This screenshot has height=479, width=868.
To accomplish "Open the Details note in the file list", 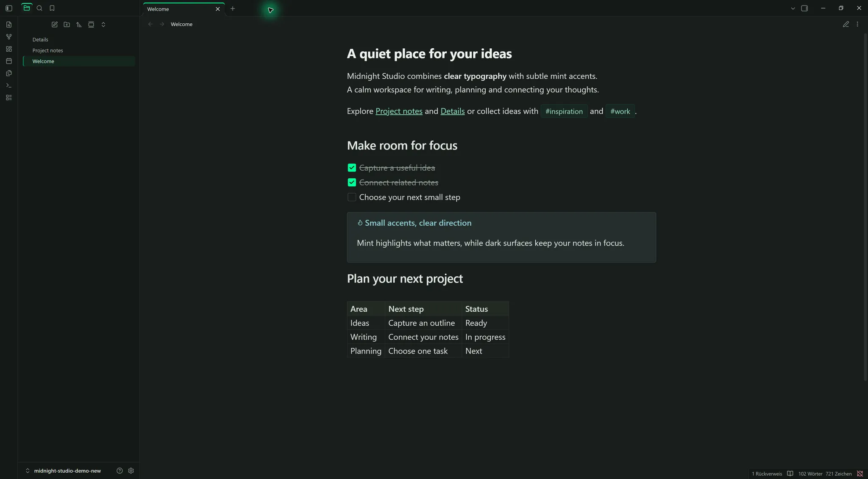I will click(79, 39).
